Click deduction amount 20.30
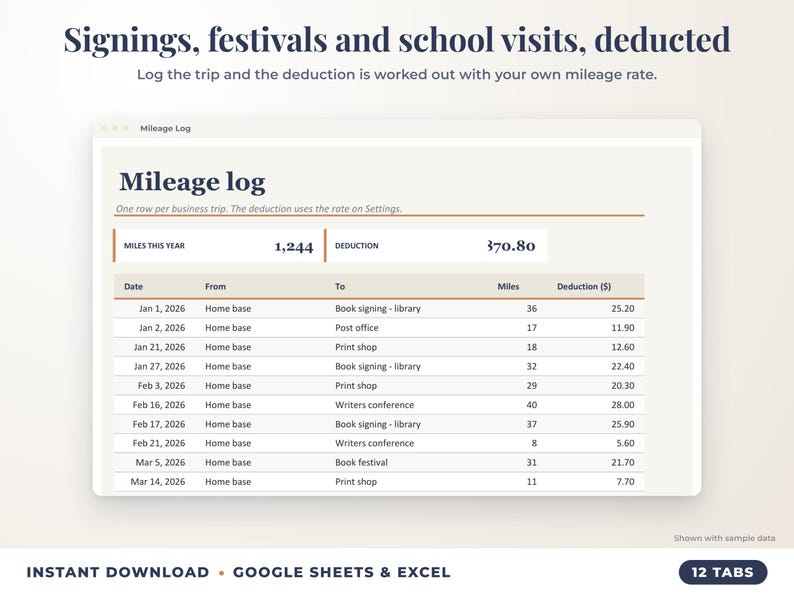Viewport: 794px width, 596px height. point(622,385)
